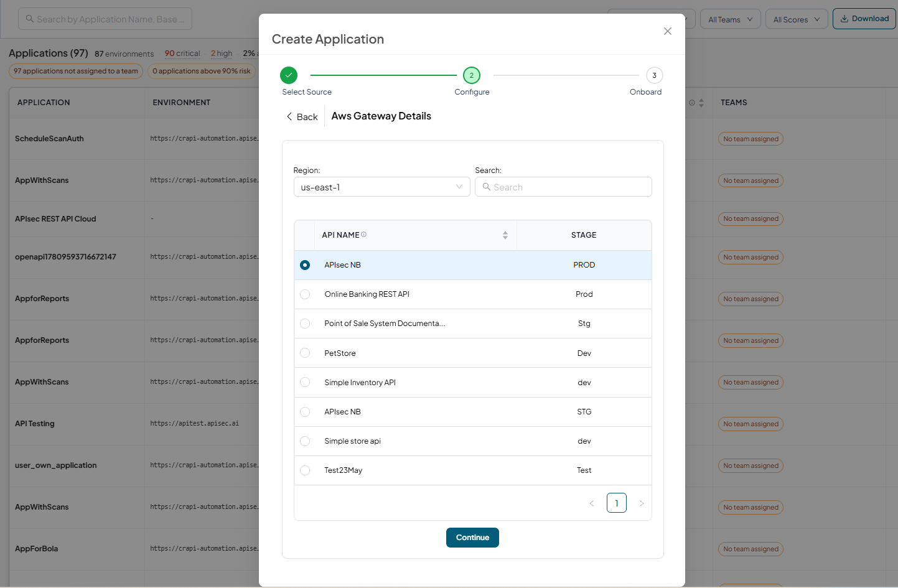The image size is (898, 588).
Task: Click the green Select Source checkmark step
Action: pos(289,75)
